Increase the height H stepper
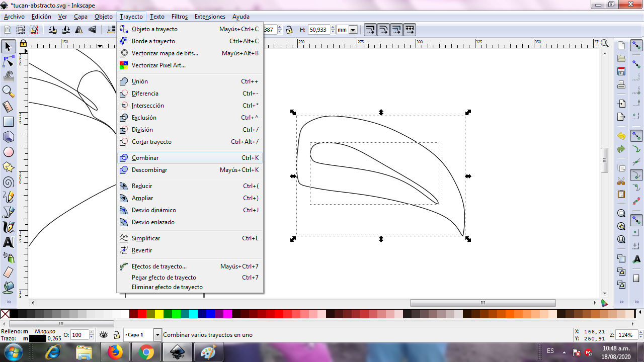Image resolution: width=644 pixels, height=362 pixels. (333, 27)
